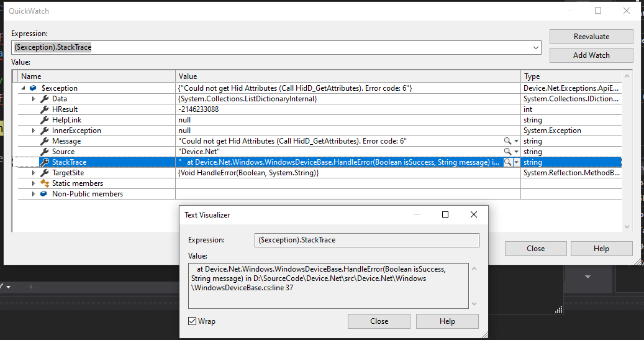The image size is (644, 340).
Task: Click the magnifier icon on StackTrace row
Action: click(x=508, y=162)
